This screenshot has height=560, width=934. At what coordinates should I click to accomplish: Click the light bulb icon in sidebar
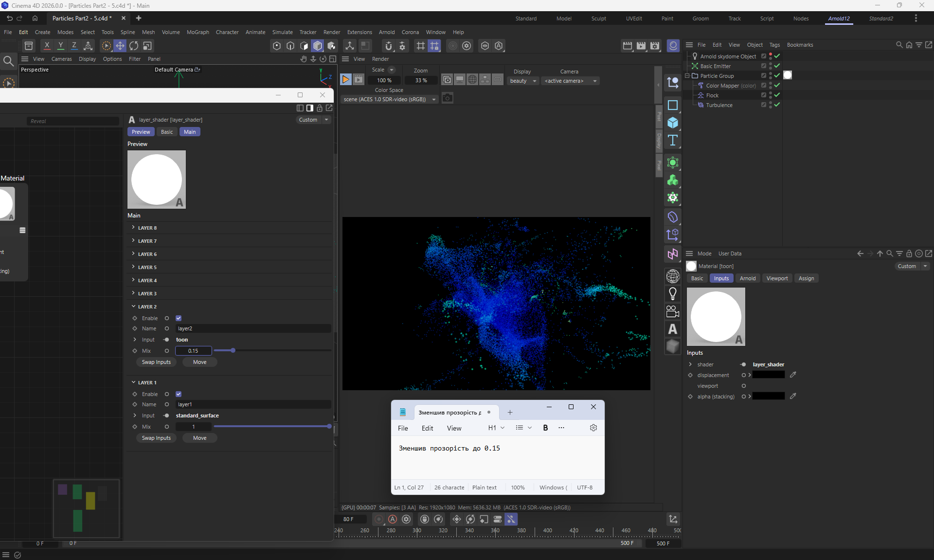(673, 293)
